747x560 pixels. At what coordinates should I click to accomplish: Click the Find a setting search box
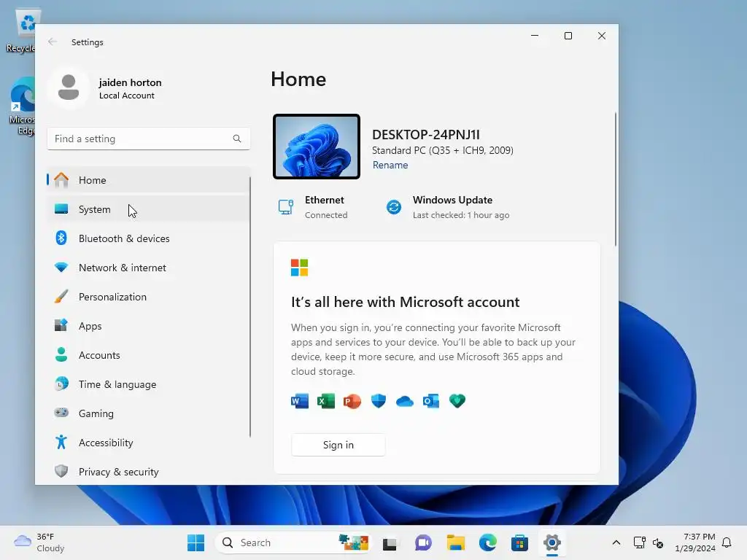point(148,139)
